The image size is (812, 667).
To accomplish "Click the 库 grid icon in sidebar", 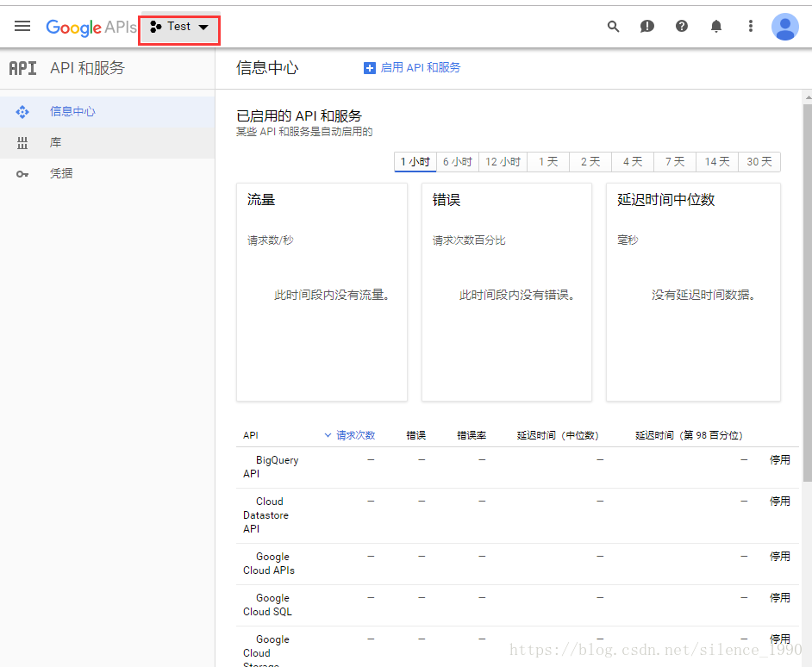I will coord(22,142).
